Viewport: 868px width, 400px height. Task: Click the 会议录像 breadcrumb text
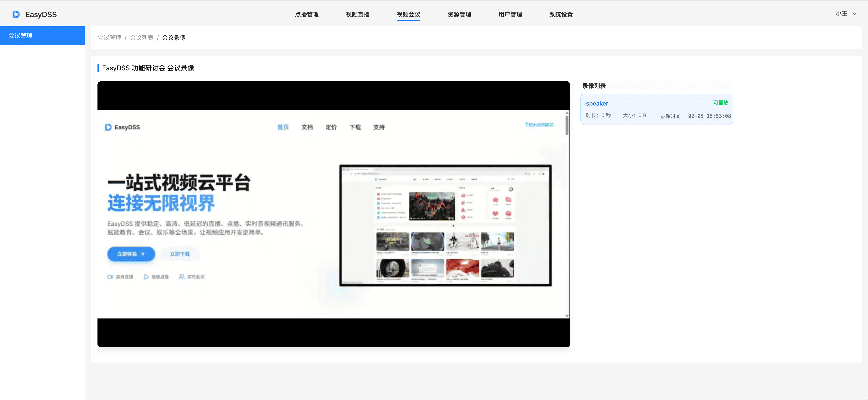point(174,38)
